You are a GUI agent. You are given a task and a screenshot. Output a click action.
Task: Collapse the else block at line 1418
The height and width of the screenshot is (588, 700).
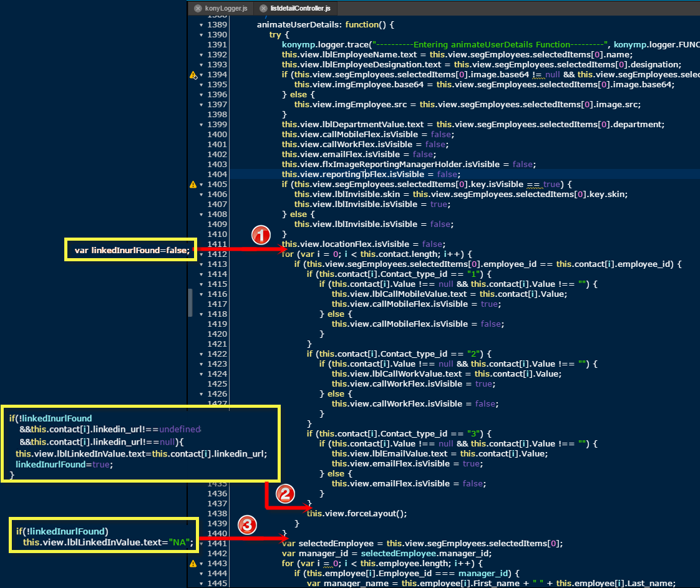point(202,314)
